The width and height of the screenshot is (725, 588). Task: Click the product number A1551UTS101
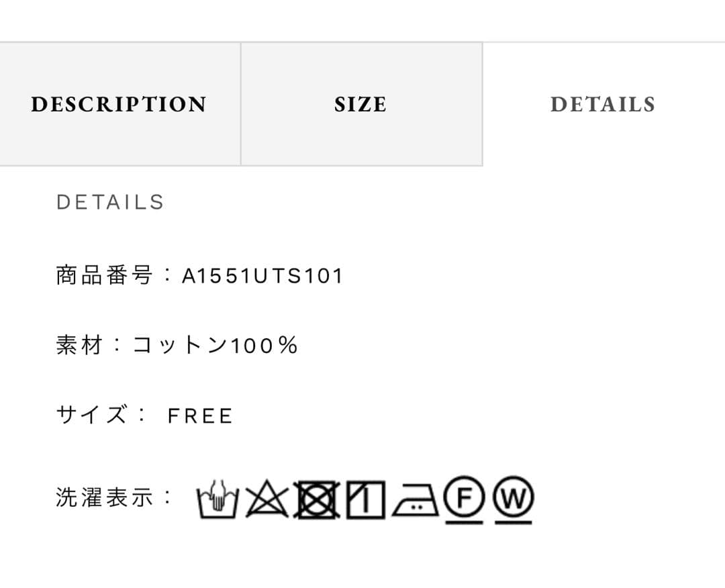point(262,276)
